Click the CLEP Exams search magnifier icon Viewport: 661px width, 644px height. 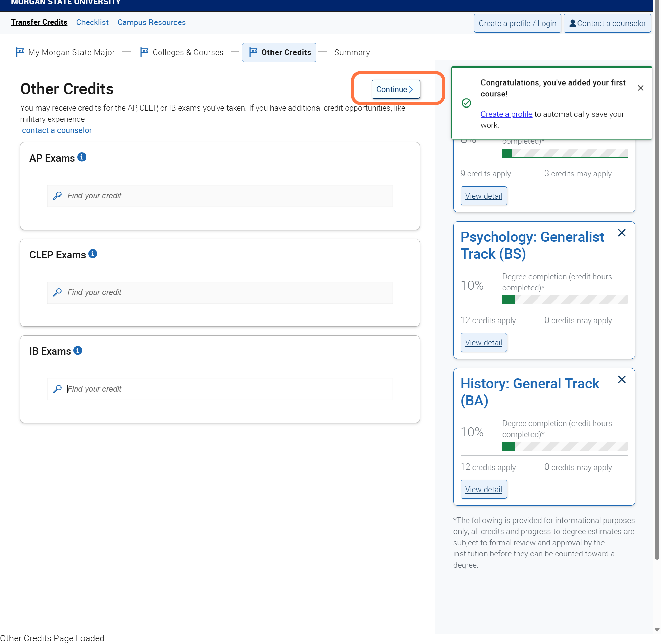pyautogui.click(x=57, y=292)
